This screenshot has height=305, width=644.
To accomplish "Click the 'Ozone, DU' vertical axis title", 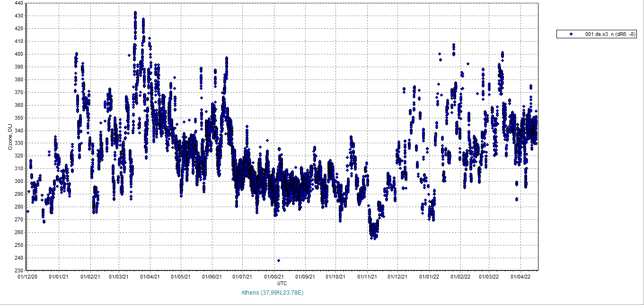I will (x=10, y=136).
